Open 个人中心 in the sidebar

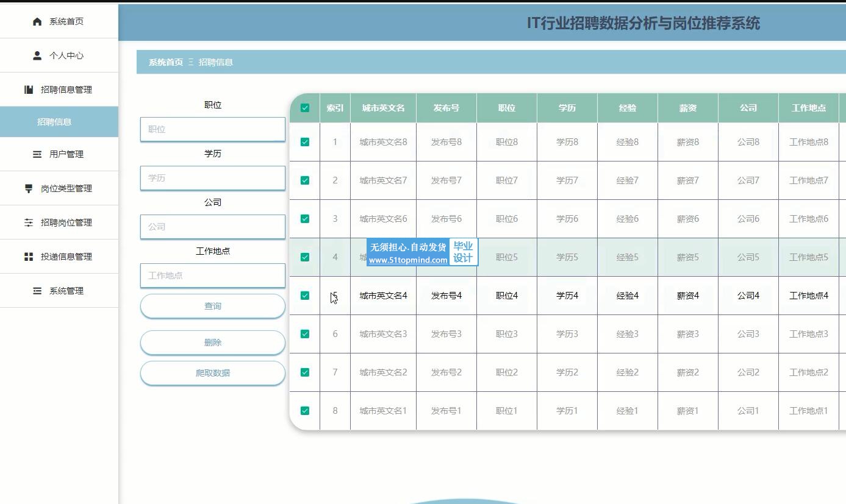coord(59,55)
